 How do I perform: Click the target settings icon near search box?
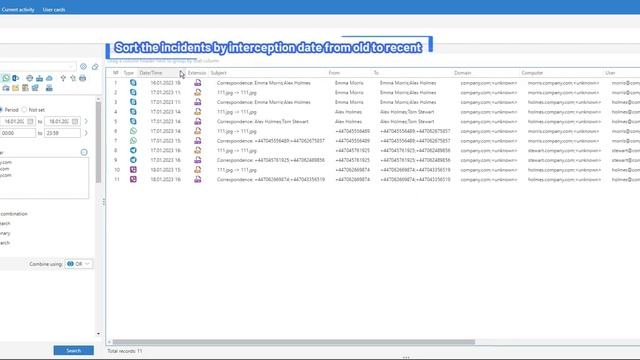(x=83, y=67)
